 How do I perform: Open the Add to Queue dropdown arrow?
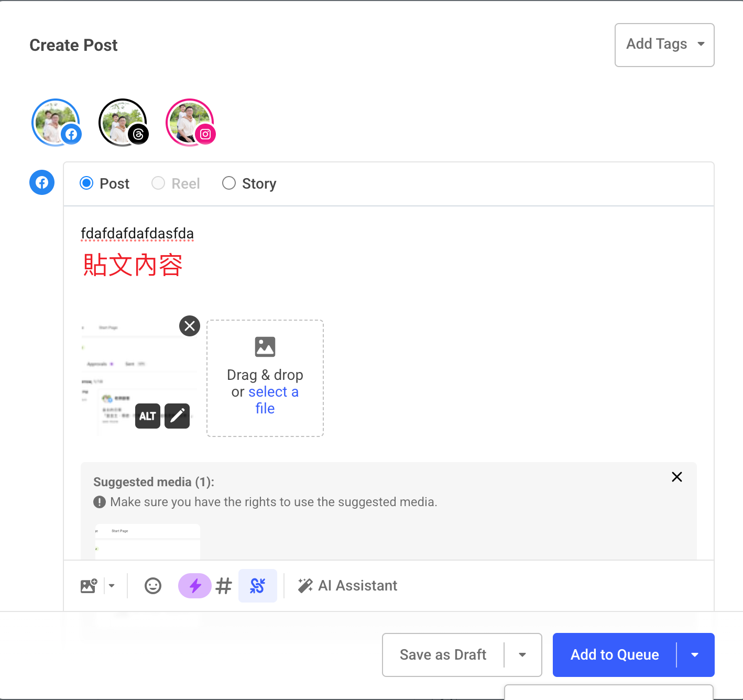695,655
